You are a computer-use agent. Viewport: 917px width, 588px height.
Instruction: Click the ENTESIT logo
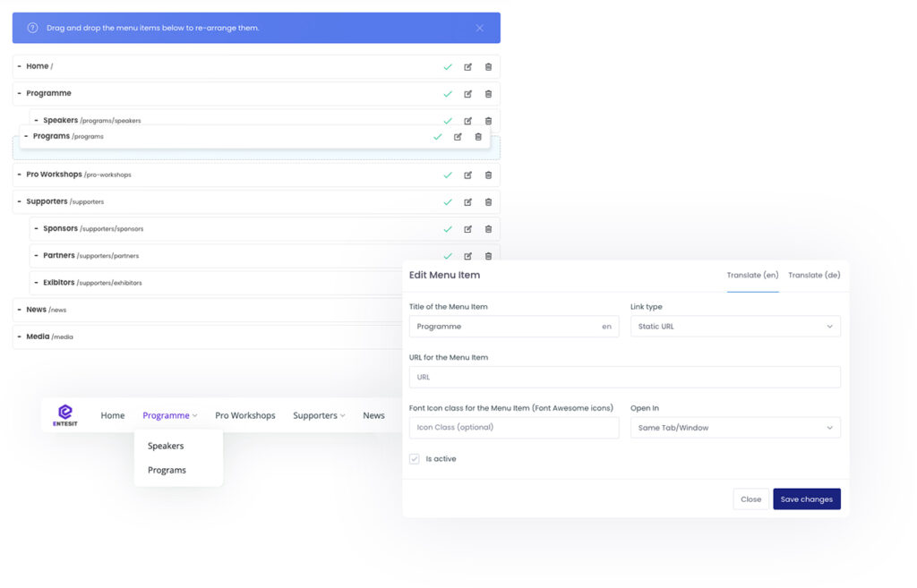[64, 415]
